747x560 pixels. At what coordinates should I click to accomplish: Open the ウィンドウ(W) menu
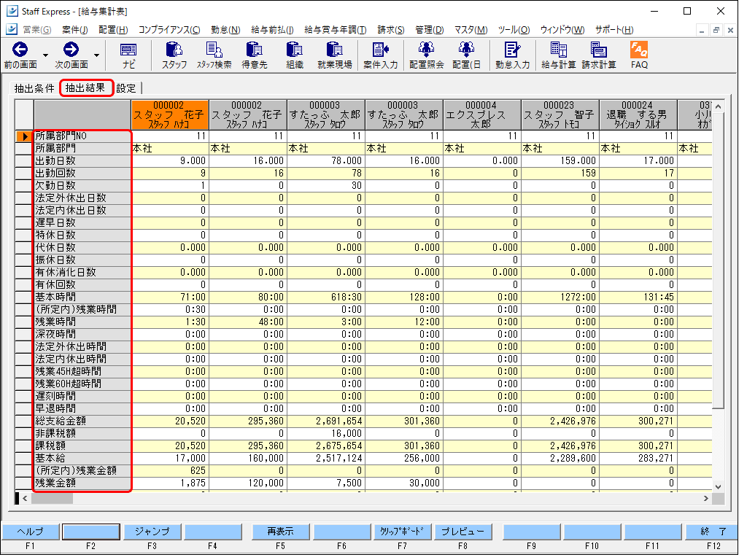(x=562, y=29)
